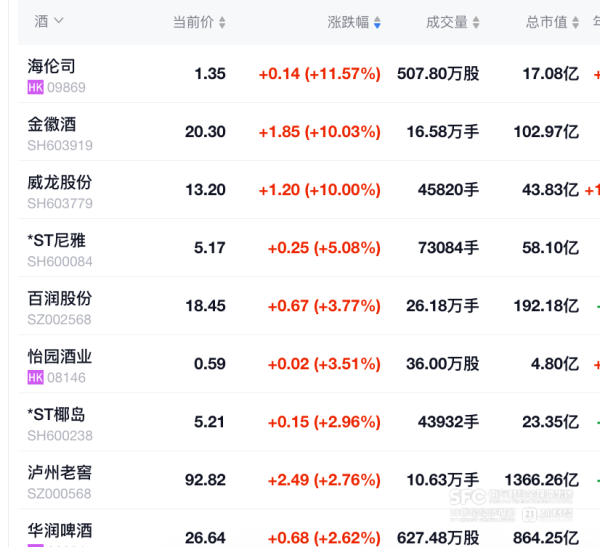Click stock code SH600238

tap(60, 436)
